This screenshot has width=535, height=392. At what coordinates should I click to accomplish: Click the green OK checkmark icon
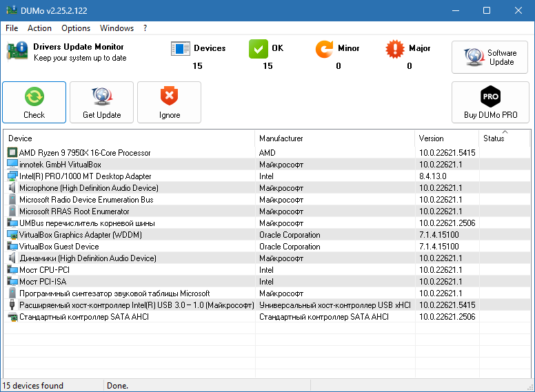click(x=259, y=49)
